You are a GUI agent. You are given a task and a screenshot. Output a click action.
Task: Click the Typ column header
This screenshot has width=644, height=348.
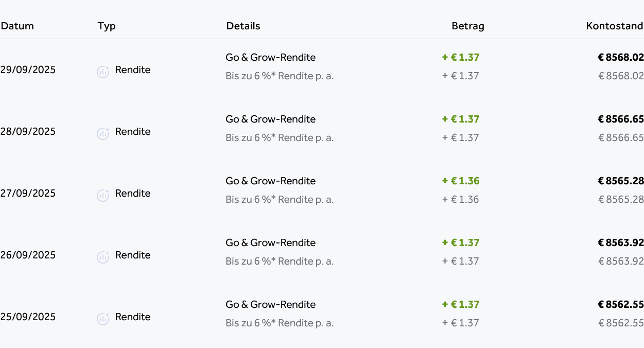tap(107, 26)
